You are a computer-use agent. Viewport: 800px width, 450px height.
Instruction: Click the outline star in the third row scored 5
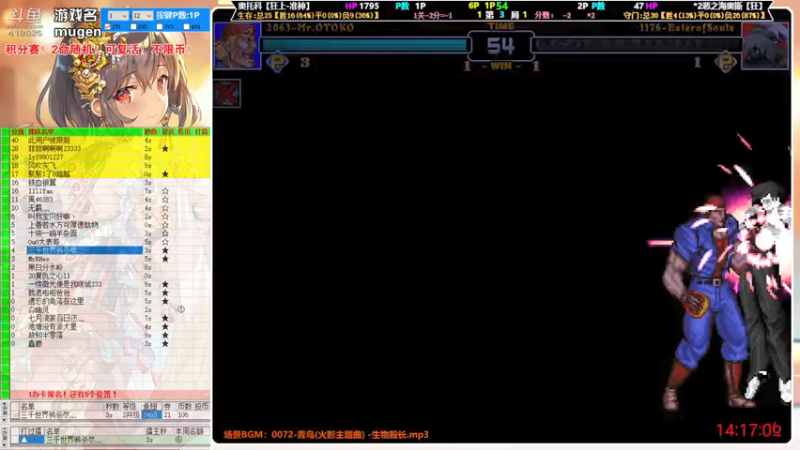165,242
